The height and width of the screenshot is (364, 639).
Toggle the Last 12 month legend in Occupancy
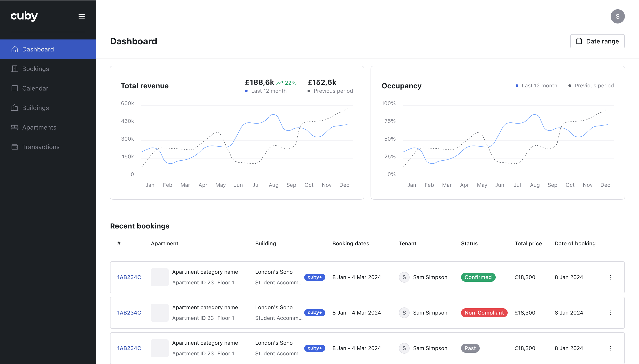tap(539, 85)
